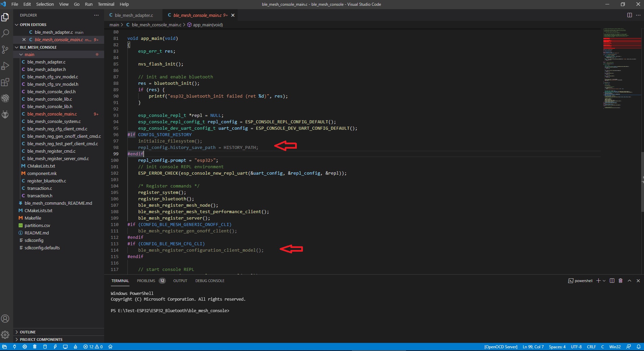
Task: Switch to PROBLEMS panel tab
Action: [151, 281]
